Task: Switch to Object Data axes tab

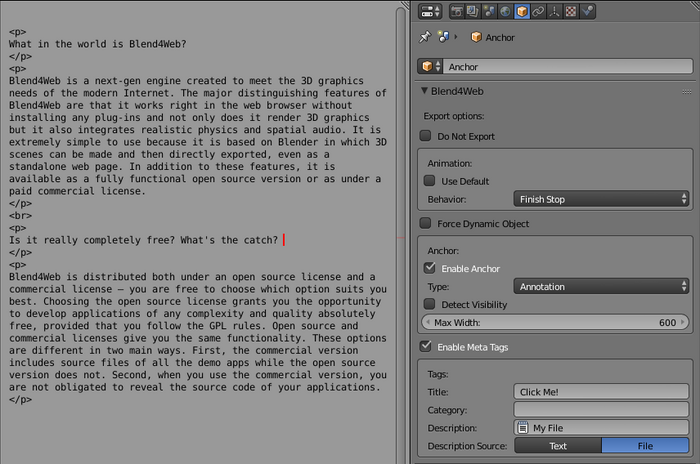Action: point(554,11)
